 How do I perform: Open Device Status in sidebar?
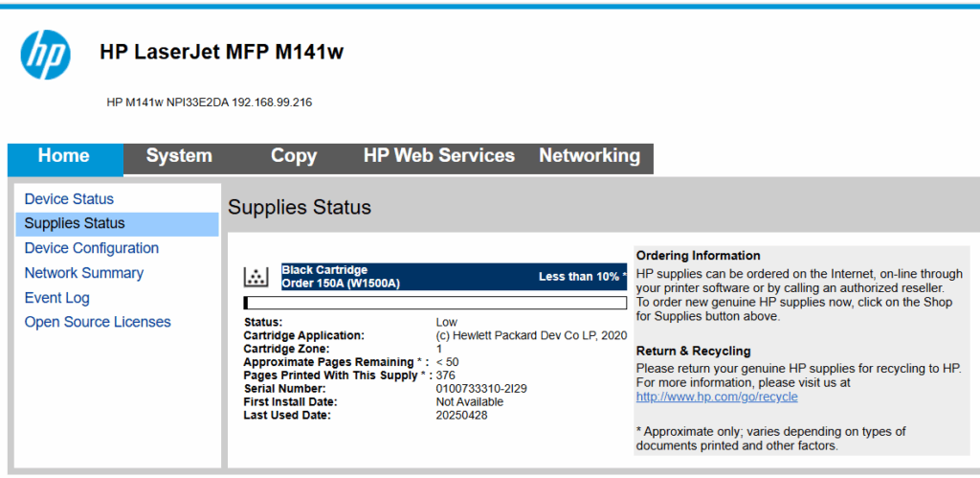click(69, 199)
